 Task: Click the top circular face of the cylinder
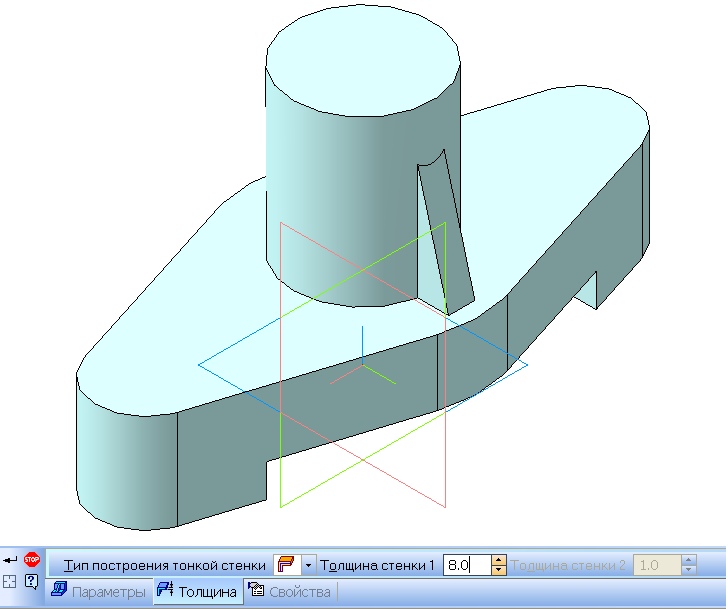coord(363,60)
